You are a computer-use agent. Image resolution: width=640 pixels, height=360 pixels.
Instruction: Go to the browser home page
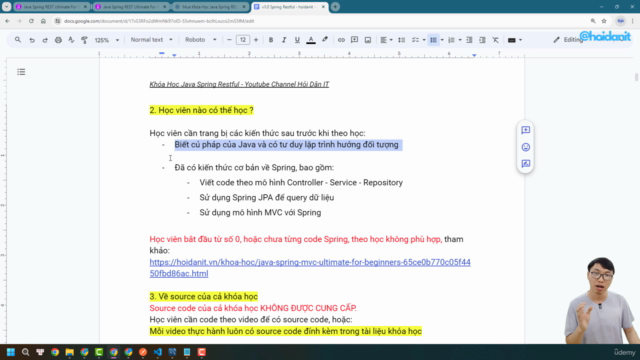pyautogui.click(x=43, y=21)
